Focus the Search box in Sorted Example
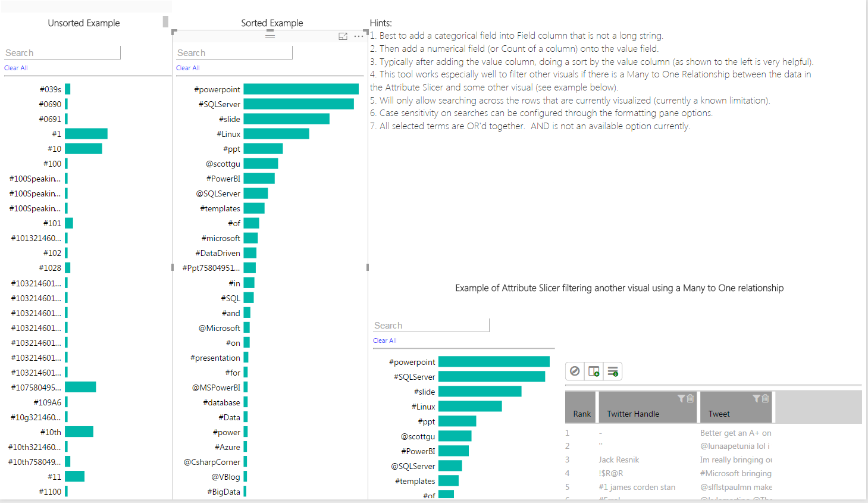Screen dimensions: 868x503 [x=234, y=53]
